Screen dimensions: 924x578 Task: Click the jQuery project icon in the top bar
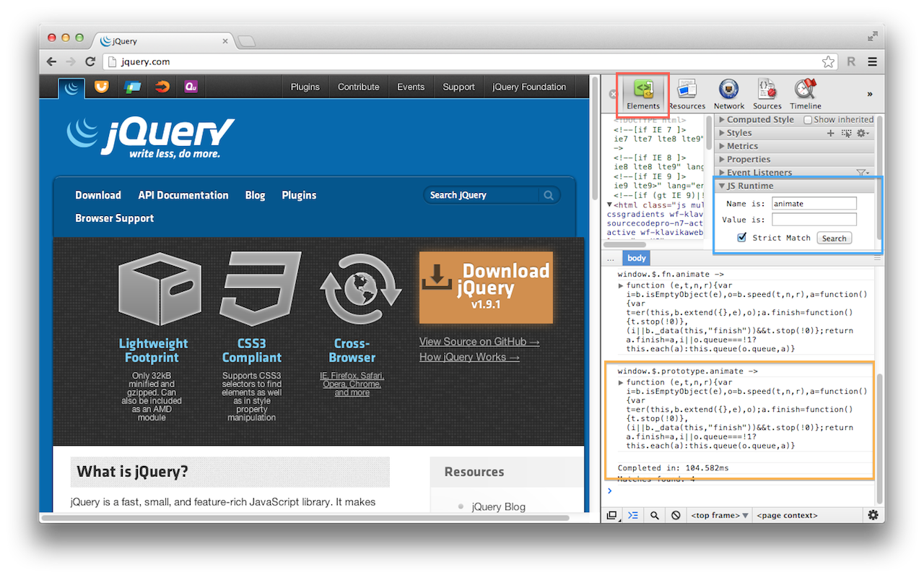pyautogui.click(x=71, y=87)
